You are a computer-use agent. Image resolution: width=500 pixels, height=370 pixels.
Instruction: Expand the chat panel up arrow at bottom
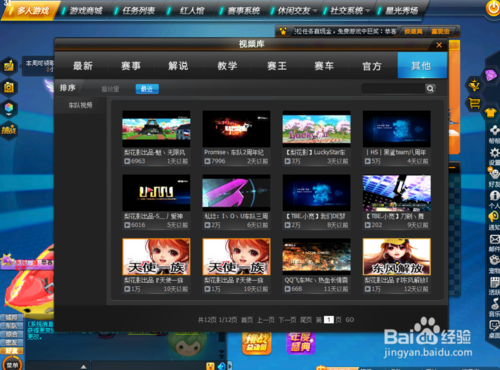[x=84, y=366]
